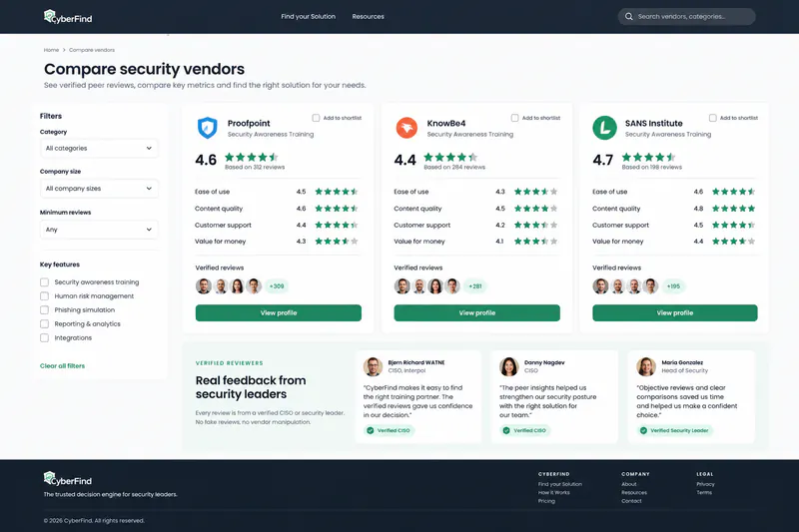Click SANS Institute Value for money stars
799x532 pixels.
click(x=733, y=242)
